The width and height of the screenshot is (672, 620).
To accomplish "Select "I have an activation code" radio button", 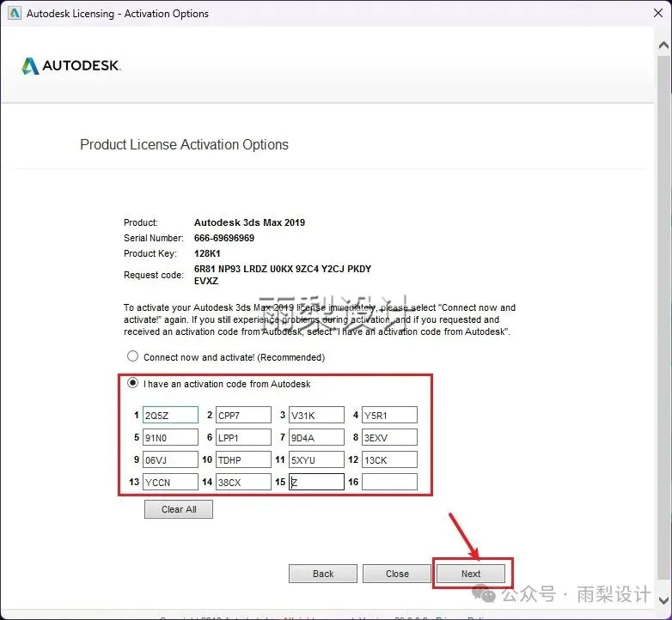I will click(133, 383).
